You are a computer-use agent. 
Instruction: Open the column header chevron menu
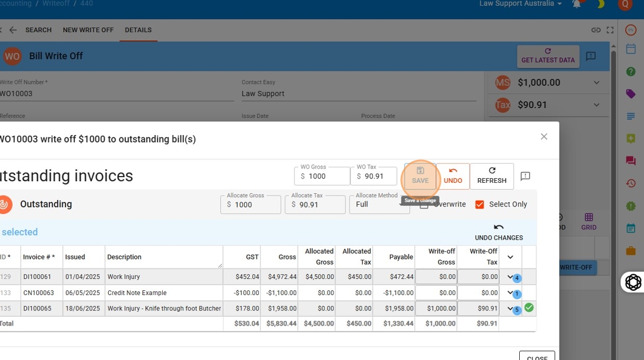coord(510,257)
